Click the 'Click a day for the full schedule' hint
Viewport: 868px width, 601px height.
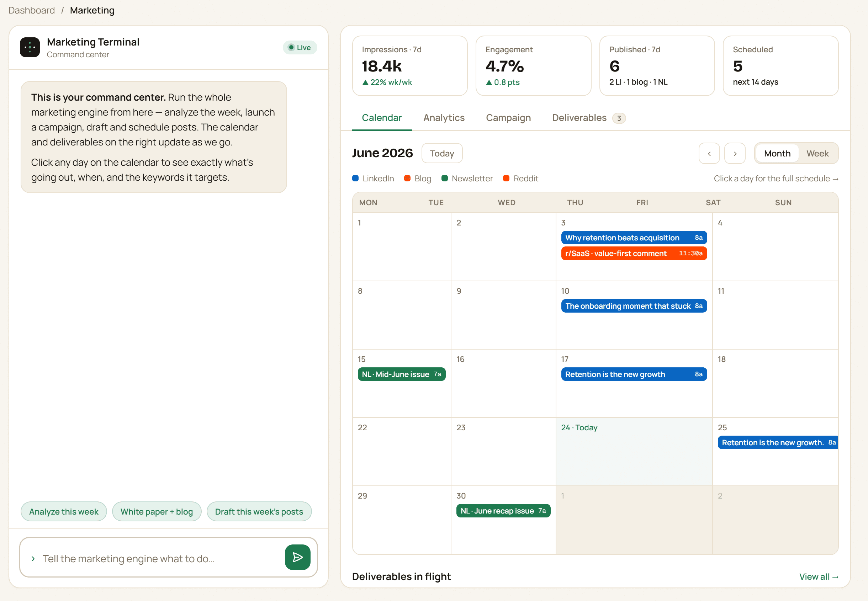point(776,179)
